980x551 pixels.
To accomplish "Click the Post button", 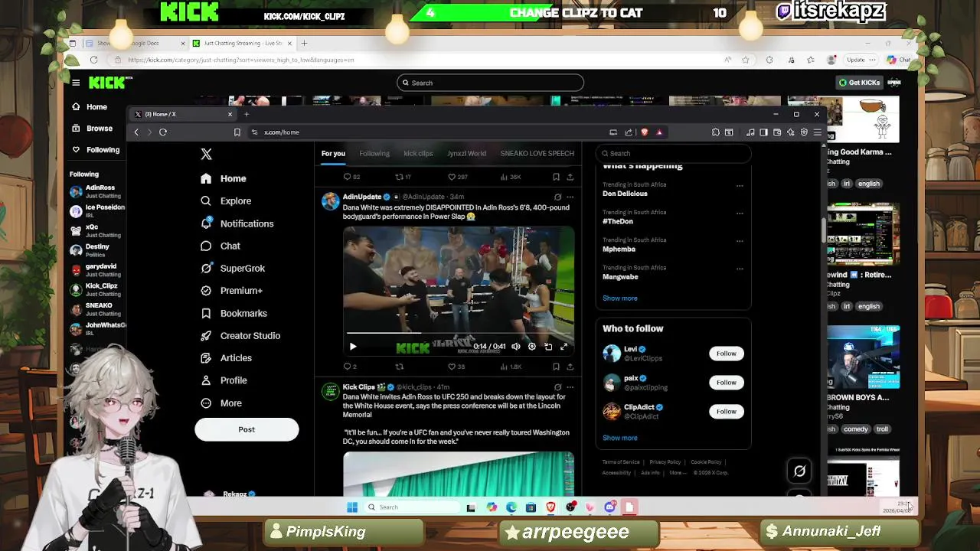I will [247, 429].
